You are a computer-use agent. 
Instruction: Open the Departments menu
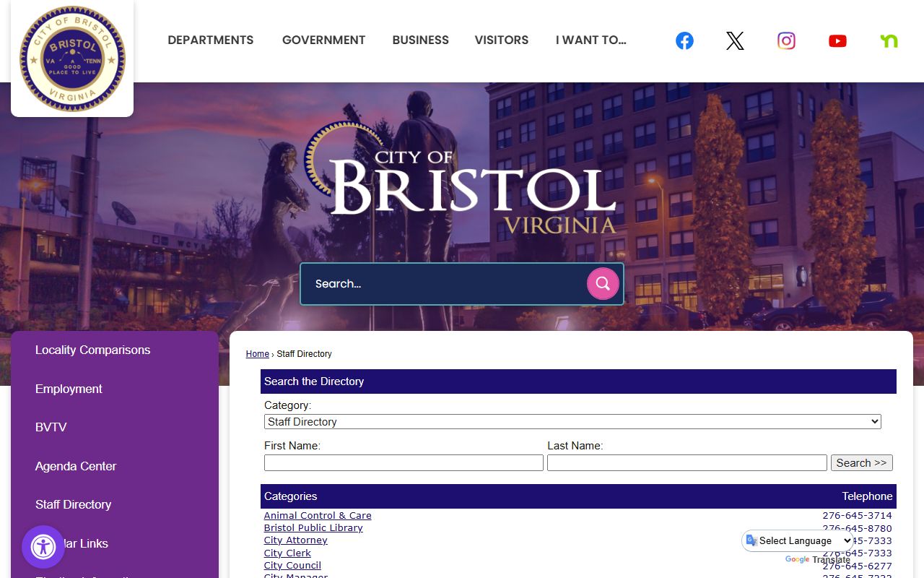click(x=211, y=40)
